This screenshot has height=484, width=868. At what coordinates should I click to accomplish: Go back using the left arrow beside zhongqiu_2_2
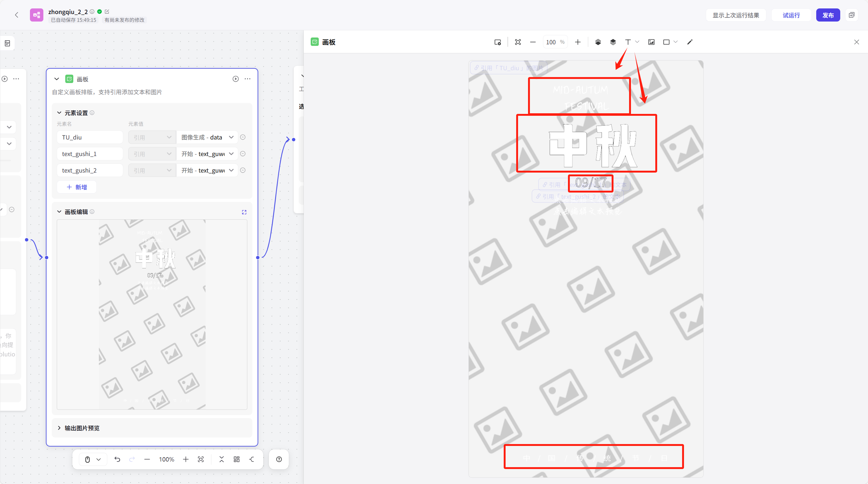(17, 15)
